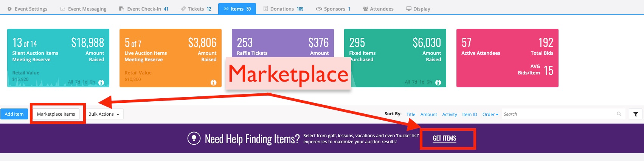Sort items by Amount
644x161 pixels.
[x=429, y=115]
